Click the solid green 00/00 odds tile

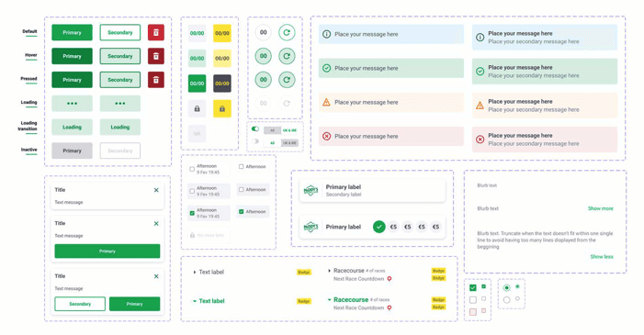[198, 84]
